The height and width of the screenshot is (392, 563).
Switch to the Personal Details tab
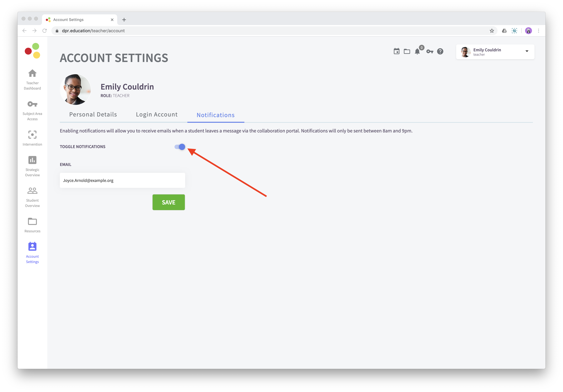93,115
